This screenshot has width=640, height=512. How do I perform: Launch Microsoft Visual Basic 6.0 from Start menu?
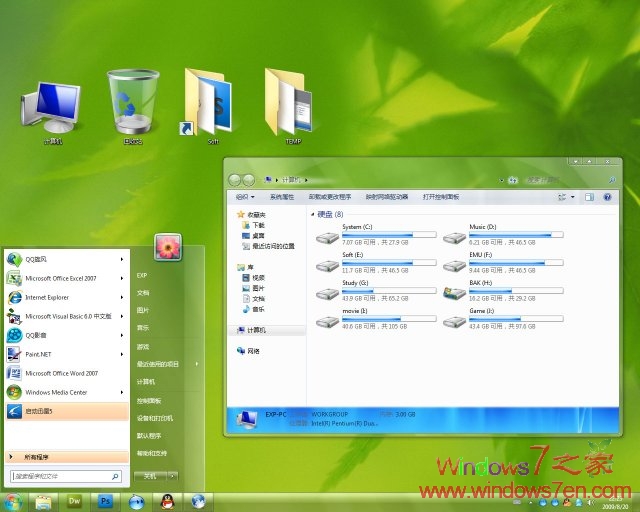pyautogui.click(x=67, y=316)
